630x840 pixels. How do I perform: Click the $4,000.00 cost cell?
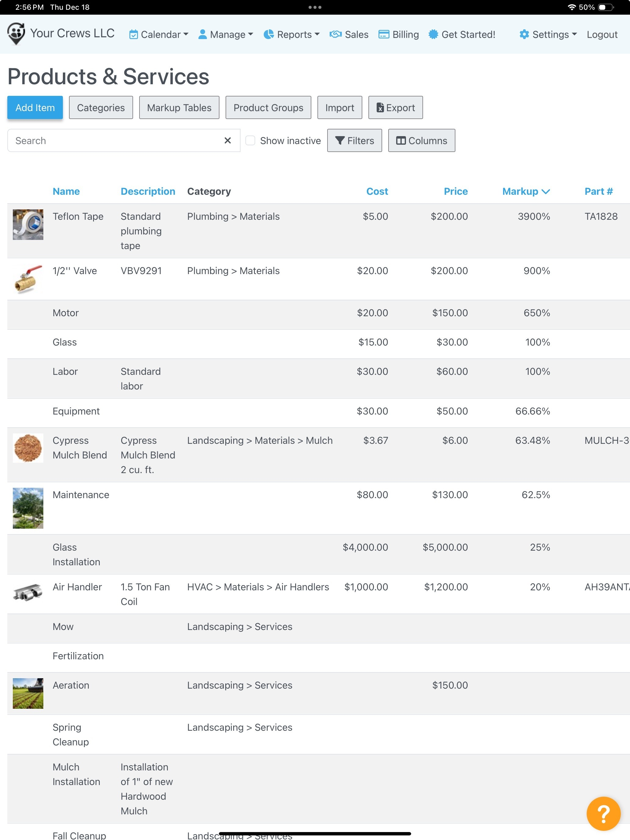(x=365, y=548)
